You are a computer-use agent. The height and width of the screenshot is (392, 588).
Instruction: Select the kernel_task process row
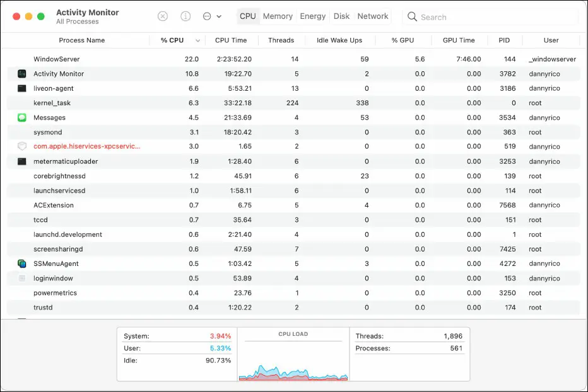coord(293,103)
